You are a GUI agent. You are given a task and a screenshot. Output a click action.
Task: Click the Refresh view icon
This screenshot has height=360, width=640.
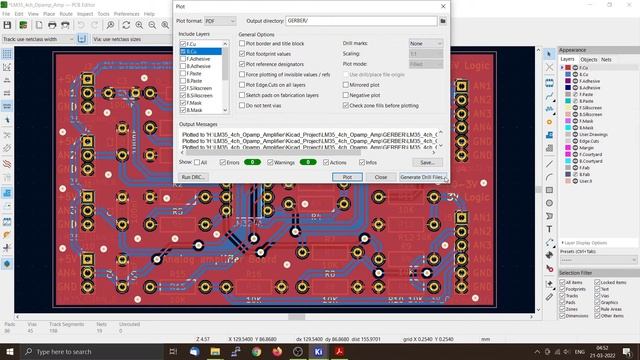point(126,25)
